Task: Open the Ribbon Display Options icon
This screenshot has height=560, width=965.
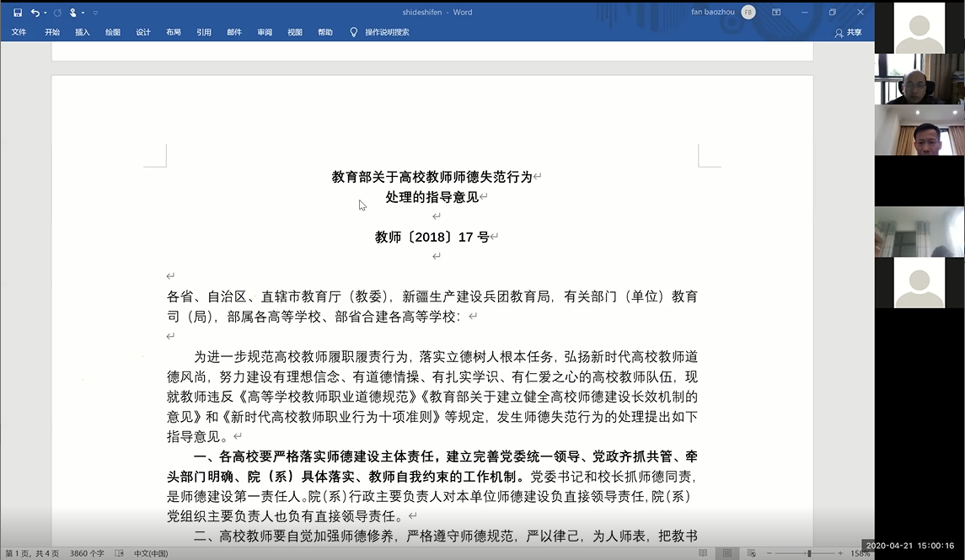Action: click(x=776, y=12)
